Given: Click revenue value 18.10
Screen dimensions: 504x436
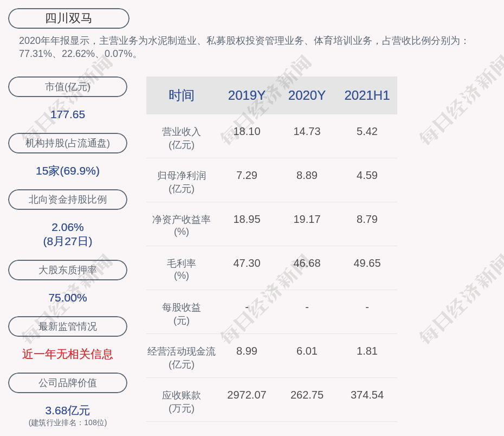Looking at the screenshot, I should click(x=247, y=132).
